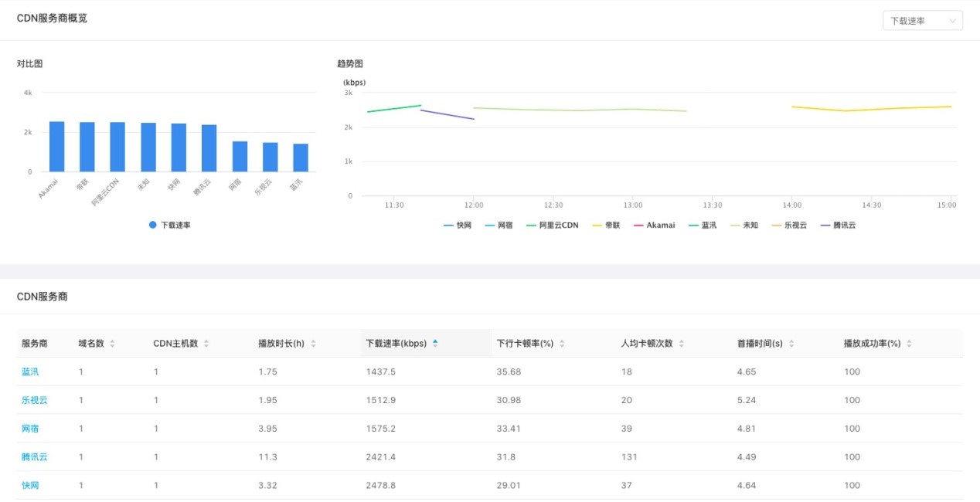Sort table by 人均卡顿次数 column
980x502 pixels.
click(653, 344)
